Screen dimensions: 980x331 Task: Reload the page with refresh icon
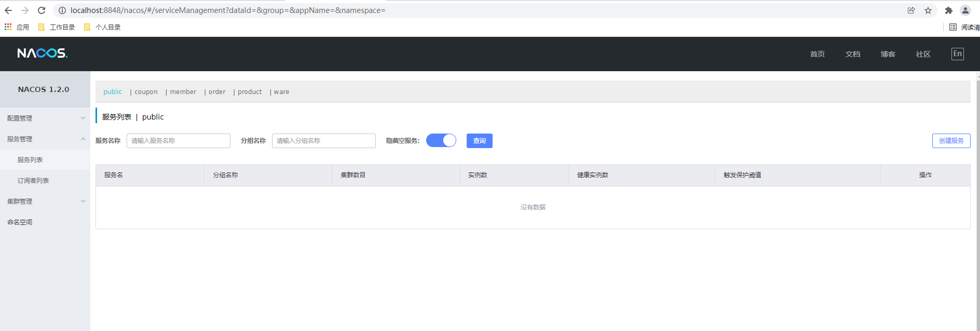(x=42, y=10)
